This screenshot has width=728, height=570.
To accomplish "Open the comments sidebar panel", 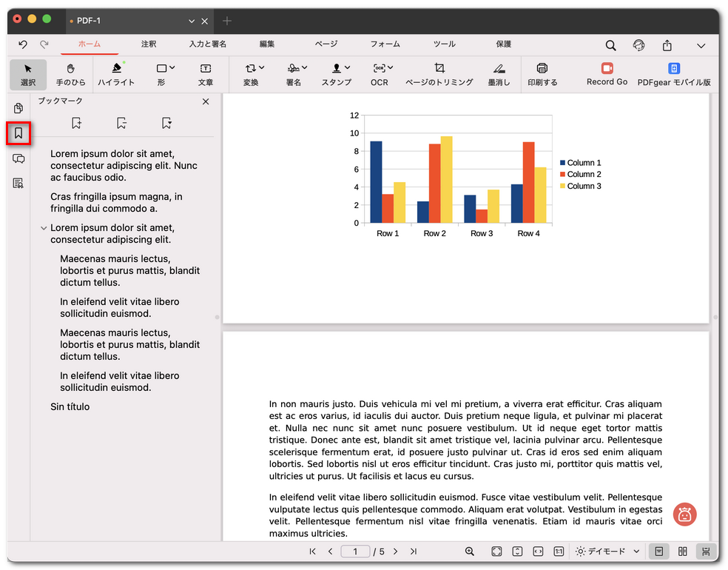I will (x=18, y=159).
